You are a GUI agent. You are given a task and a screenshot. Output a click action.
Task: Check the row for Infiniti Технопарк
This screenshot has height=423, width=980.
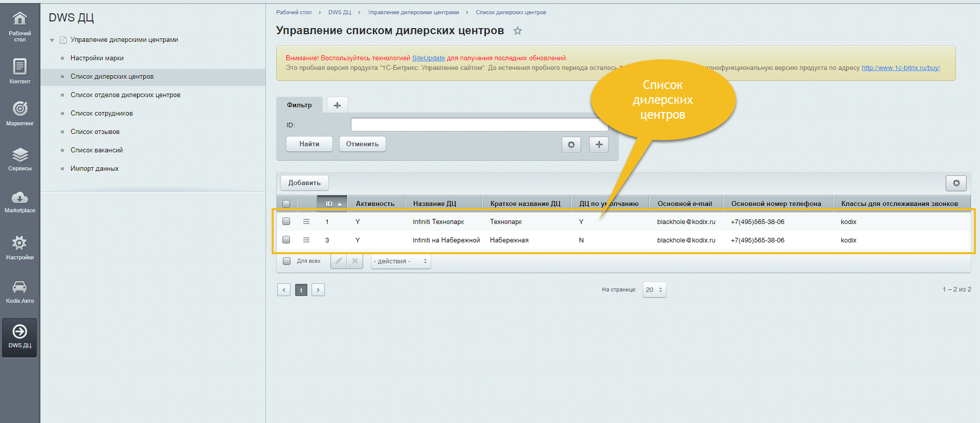point(286,221)
